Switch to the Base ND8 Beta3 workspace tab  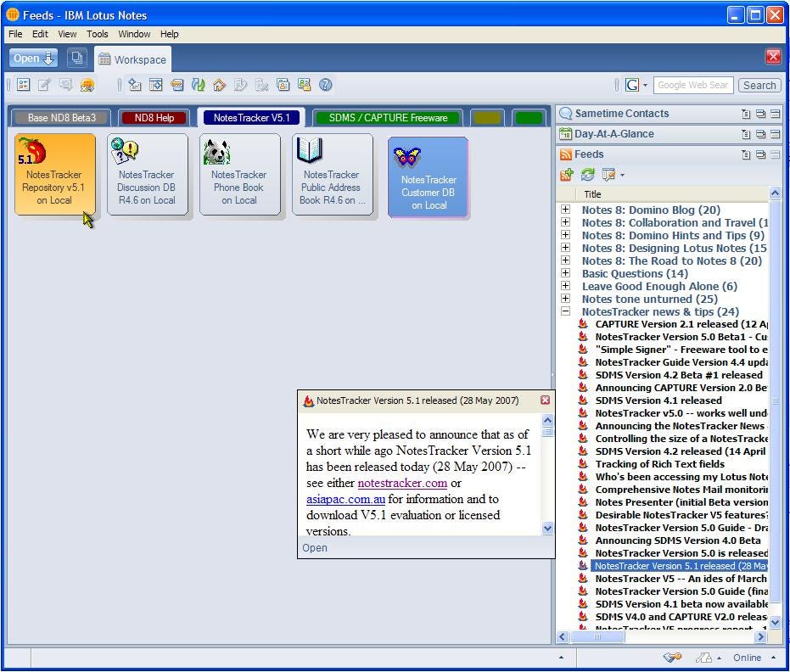point(61,117)
